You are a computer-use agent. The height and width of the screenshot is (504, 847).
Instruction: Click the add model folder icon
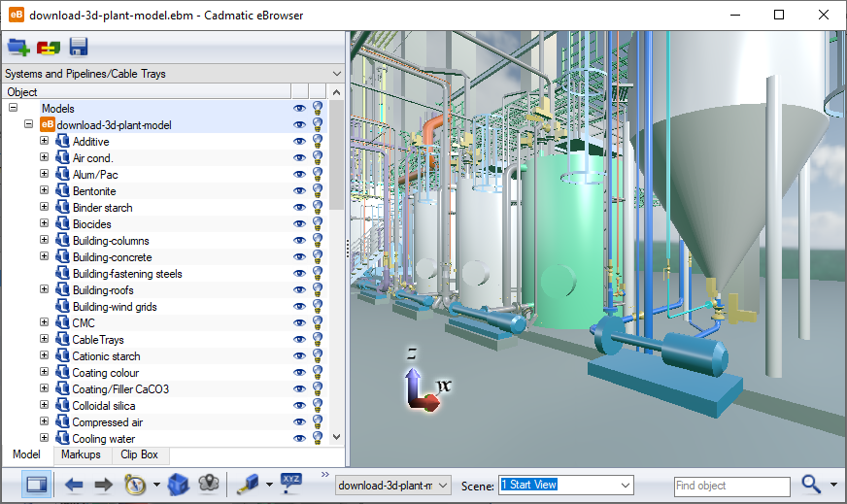18,47
